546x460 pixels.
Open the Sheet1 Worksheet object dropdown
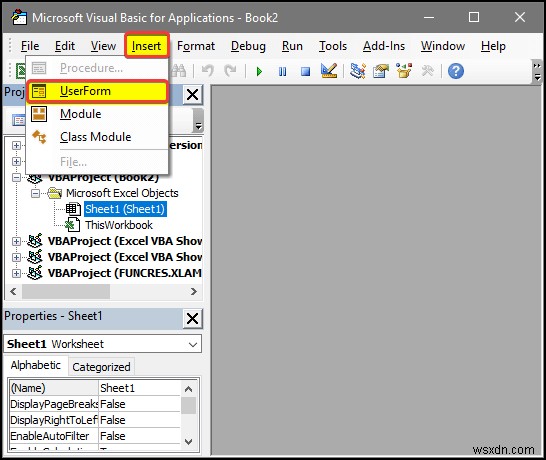tap(193, 344)
